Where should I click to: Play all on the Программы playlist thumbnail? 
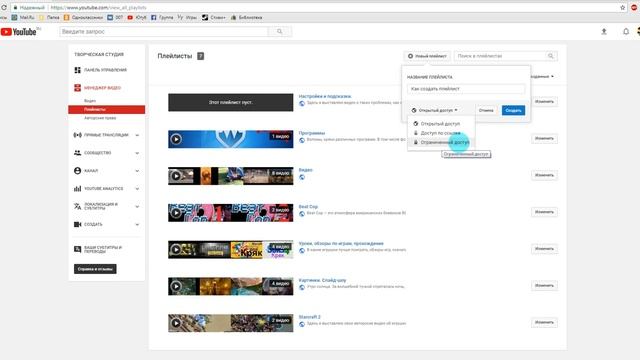point(176,139)
